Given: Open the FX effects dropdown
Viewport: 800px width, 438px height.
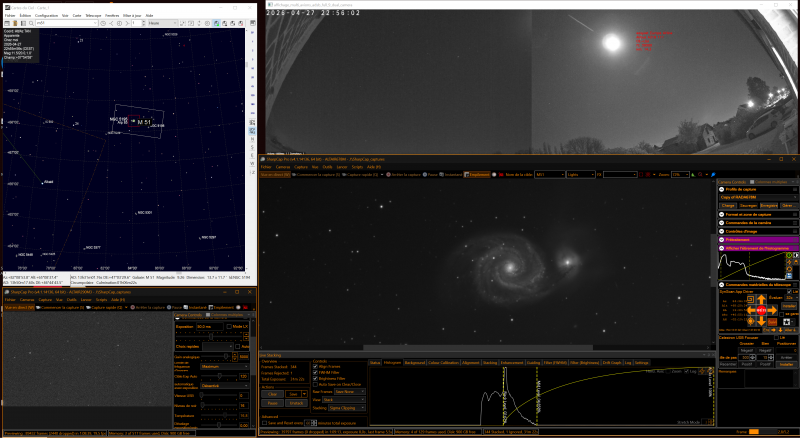Looking at the screenshot, I should (x=620, y=175).
